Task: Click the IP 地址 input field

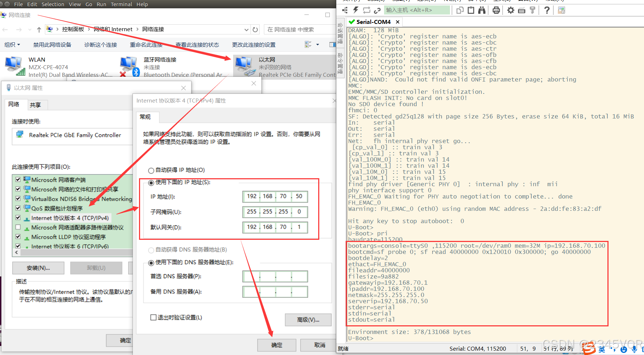Action: 275,196
